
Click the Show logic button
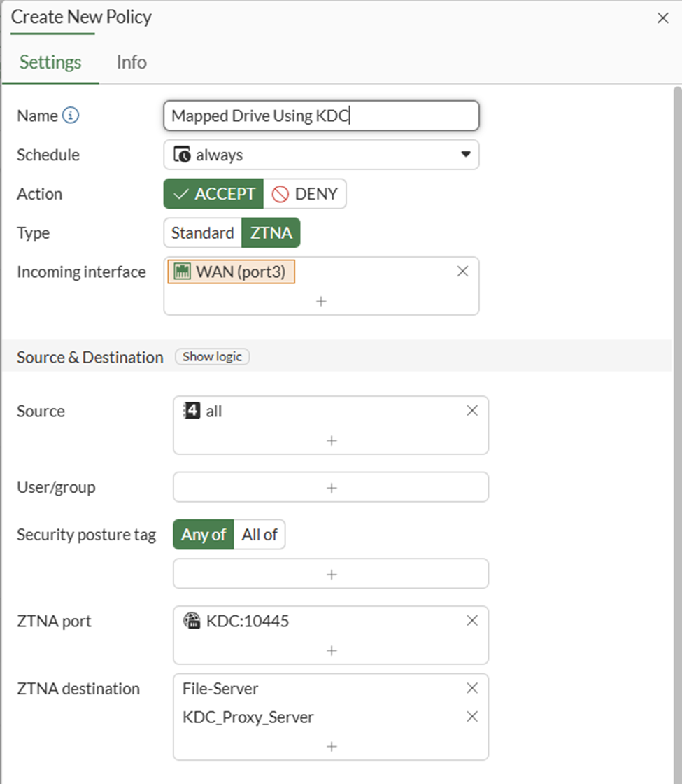212,357
